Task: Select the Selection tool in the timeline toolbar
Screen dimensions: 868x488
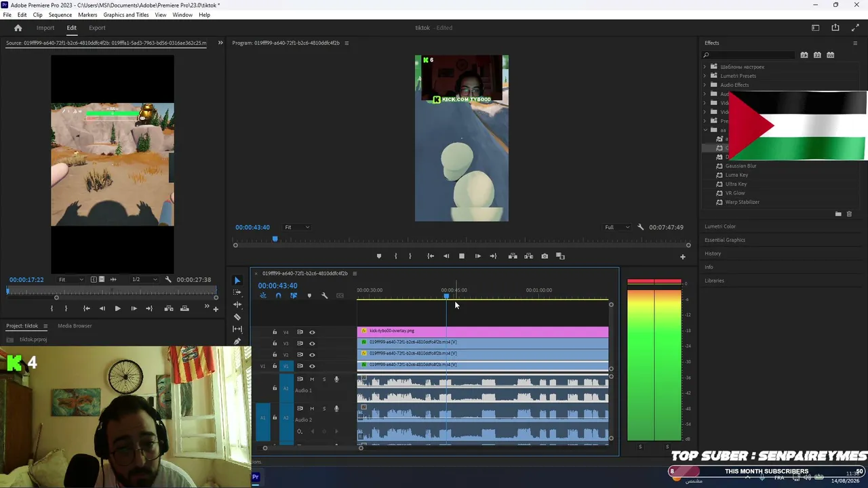Action: [237, 281]
